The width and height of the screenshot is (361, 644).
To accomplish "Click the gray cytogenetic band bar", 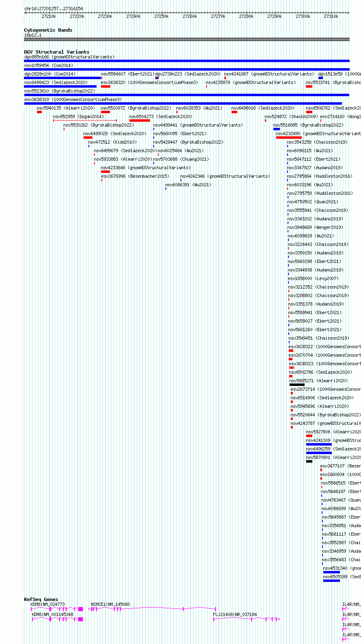I will (x=187, y=39).
